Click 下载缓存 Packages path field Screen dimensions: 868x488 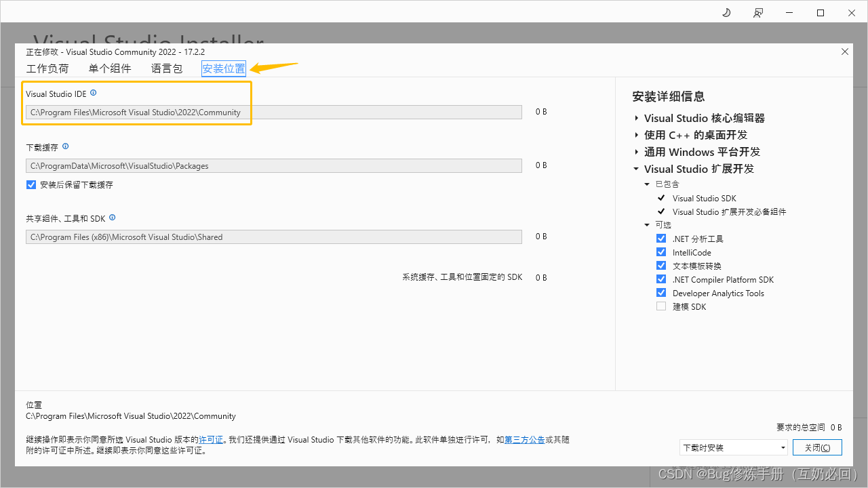[x=274, y=166]
